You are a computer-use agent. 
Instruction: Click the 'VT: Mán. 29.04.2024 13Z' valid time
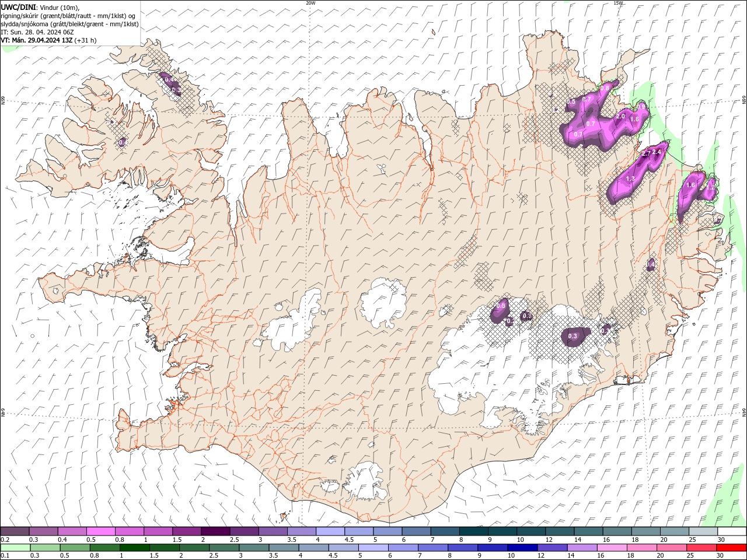37,40
